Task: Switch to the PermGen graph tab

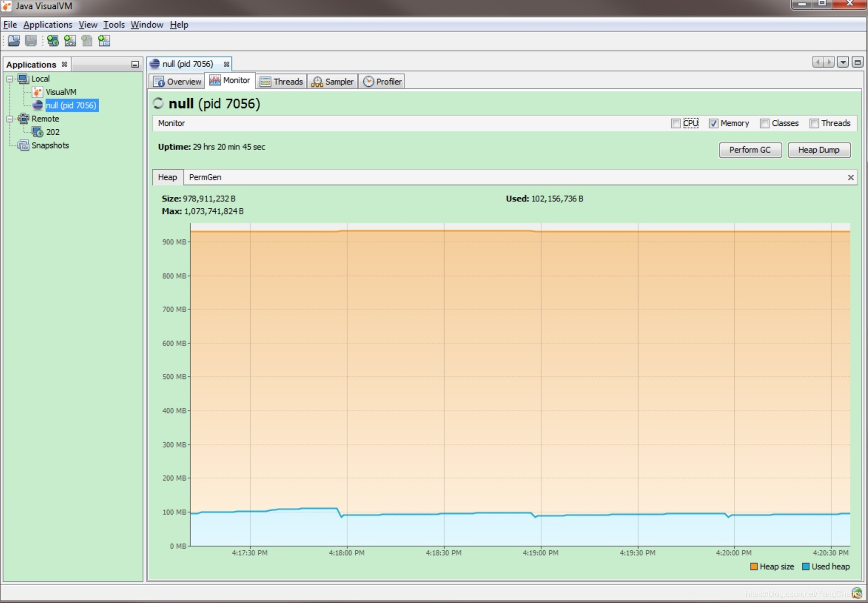Action: tap(205, 178)
